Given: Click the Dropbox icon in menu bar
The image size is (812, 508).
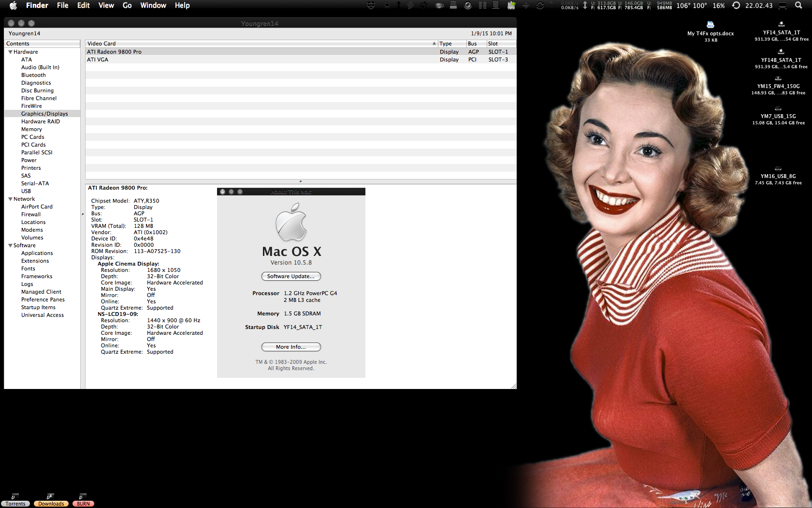Looking at the screenshot, I should tap(371, 5).
